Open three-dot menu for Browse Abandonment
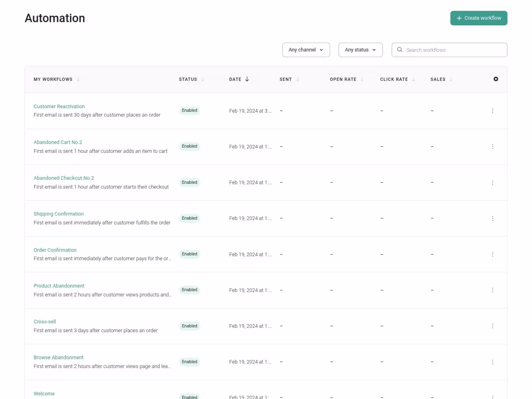 493,362
